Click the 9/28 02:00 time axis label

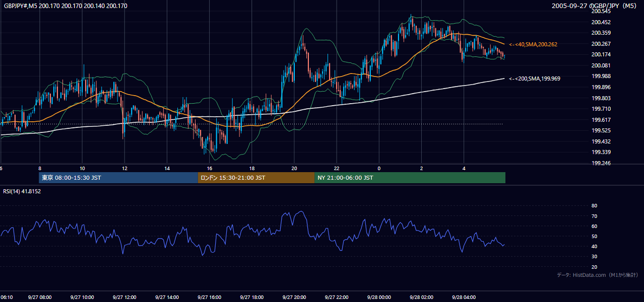click(422, 297)
